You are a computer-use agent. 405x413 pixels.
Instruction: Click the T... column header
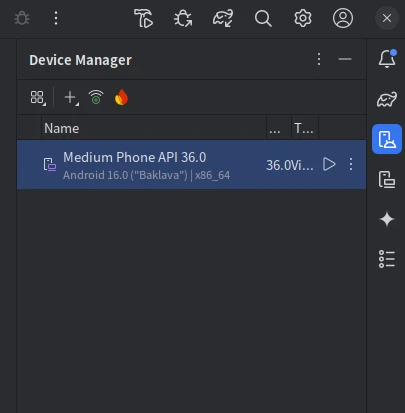pos(305,128)
